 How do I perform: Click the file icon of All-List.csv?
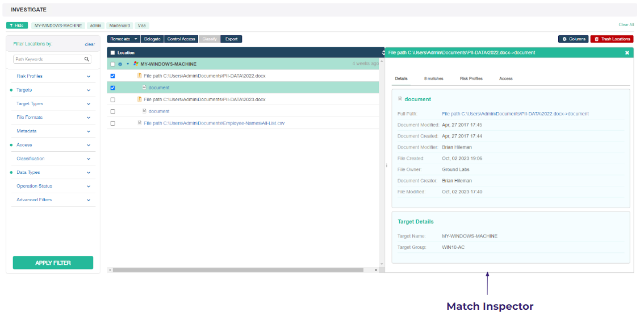pyautogui.click(x=140, y=123)
